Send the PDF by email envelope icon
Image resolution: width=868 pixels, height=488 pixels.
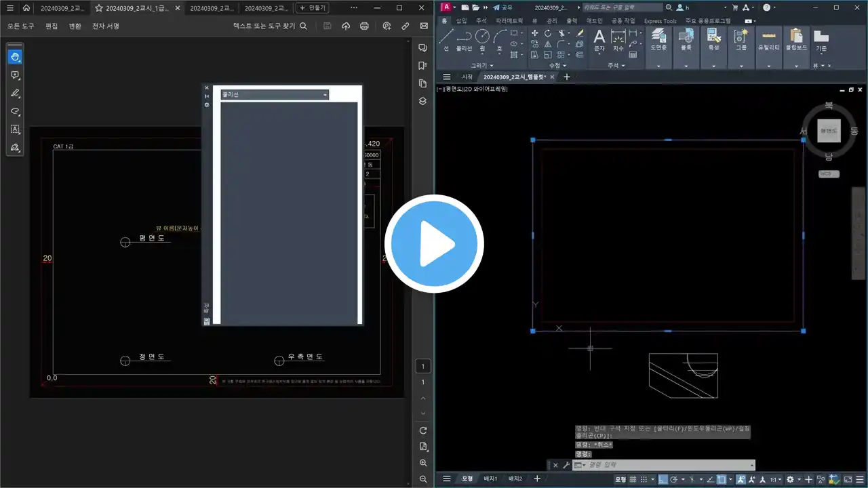point(425,26)
